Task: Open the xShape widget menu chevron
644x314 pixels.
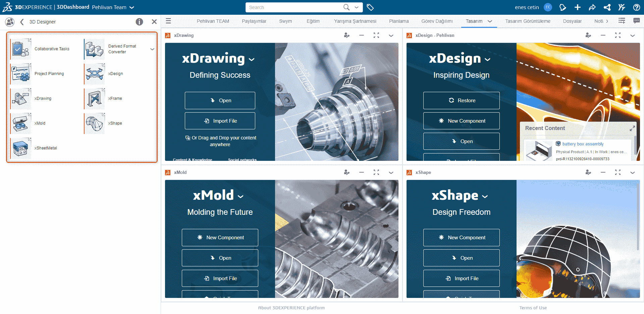Action: pyautogui.click(x=633, y=172)
